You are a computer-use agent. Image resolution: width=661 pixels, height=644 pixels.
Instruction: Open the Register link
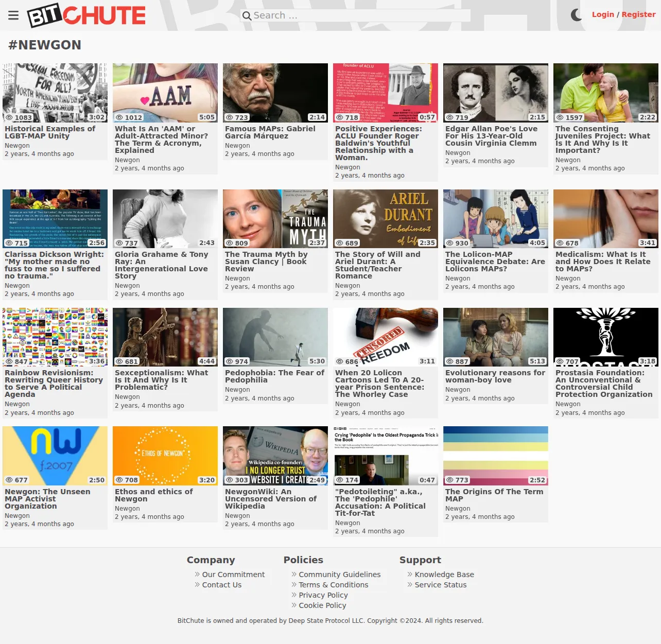638,14
